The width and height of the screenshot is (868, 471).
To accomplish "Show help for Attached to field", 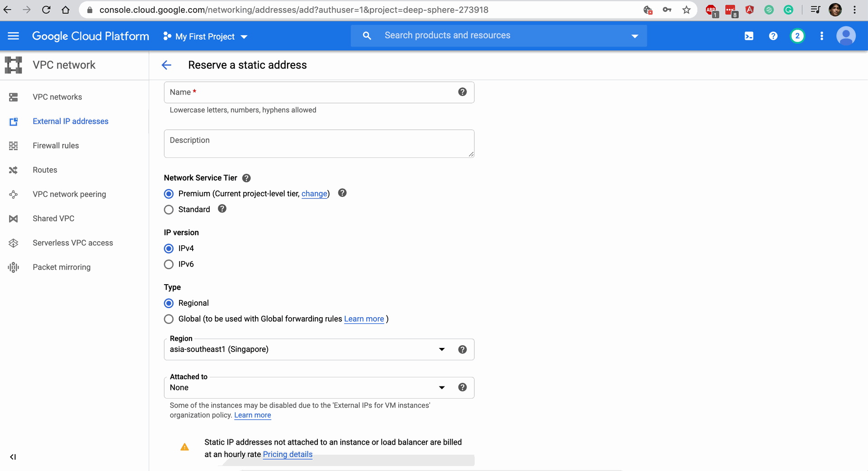I will [462, 387].
